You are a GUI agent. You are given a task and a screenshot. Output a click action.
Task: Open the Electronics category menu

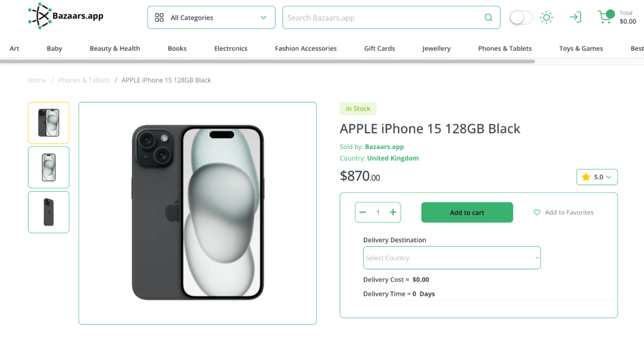tap(231, 48)
